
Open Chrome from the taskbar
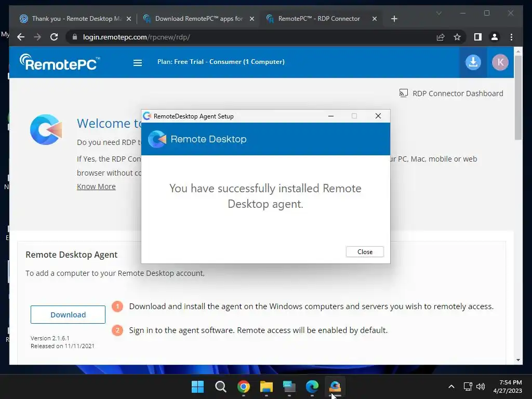click(x=243, y=386)
